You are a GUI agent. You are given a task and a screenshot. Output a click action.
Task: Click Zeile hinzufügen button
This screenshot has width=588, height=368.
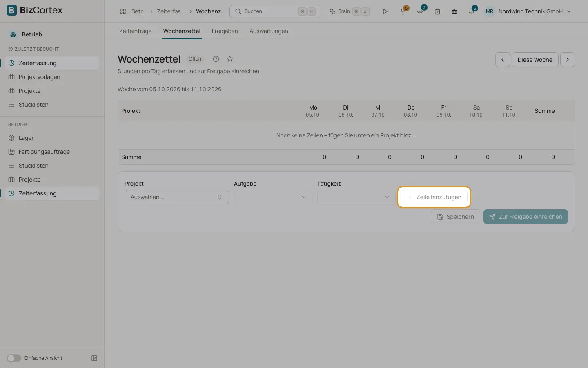point(434,197)
